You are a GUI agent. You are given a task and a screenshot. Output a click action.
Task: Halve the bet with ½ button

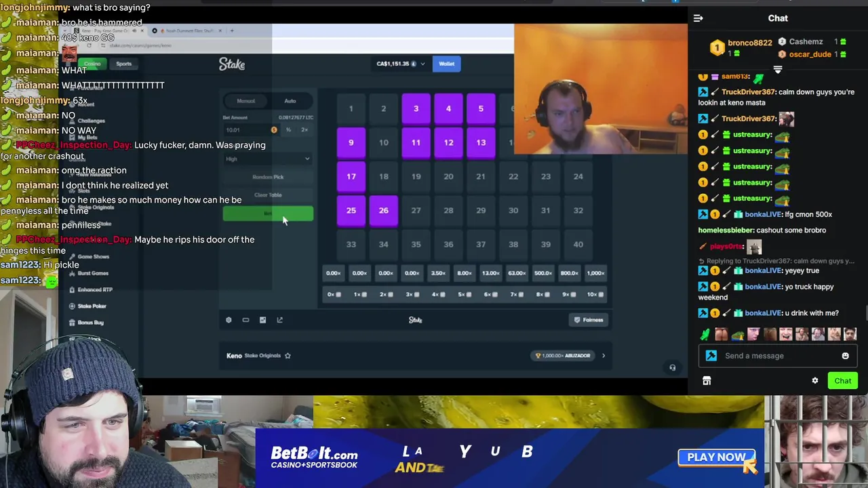click(288, 129)
